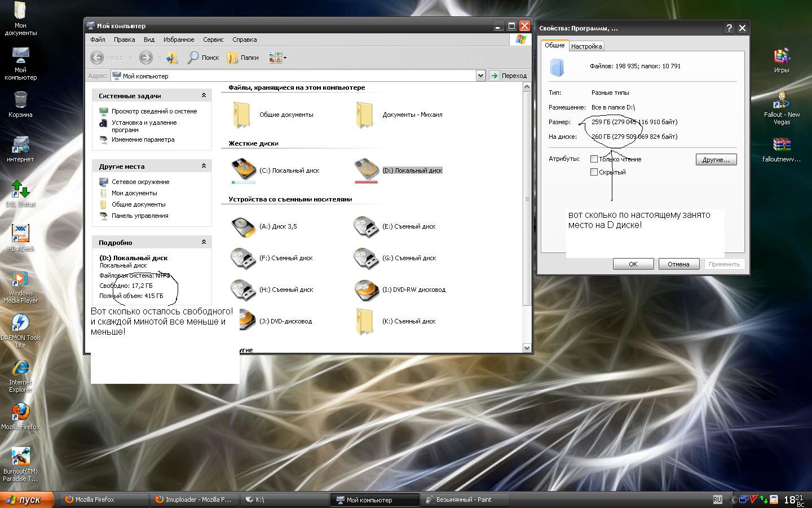
Task: Open the Панель управления link
Action: click(140, 216)
